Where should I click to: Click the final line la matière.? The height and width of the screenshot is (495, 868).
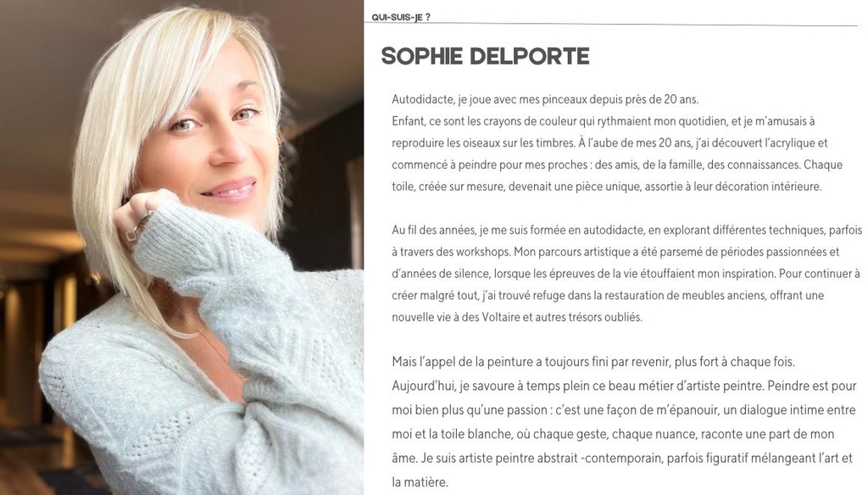point(420,482)
